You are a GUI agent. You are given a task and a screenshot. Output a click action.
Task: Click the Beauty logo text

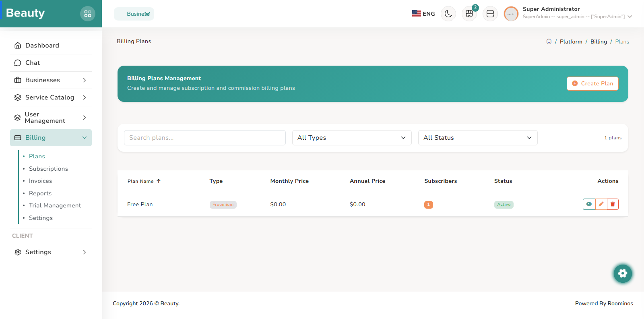coord(25,13)
